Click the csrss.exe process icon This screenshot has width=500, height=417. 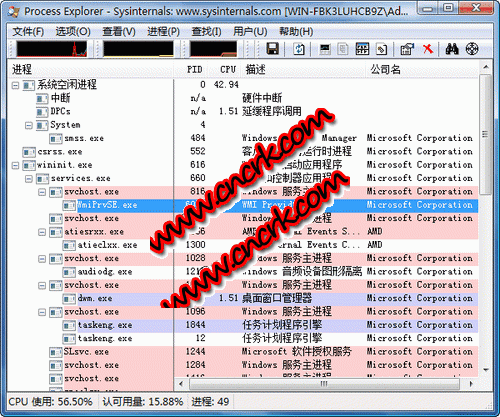[29, 152]
